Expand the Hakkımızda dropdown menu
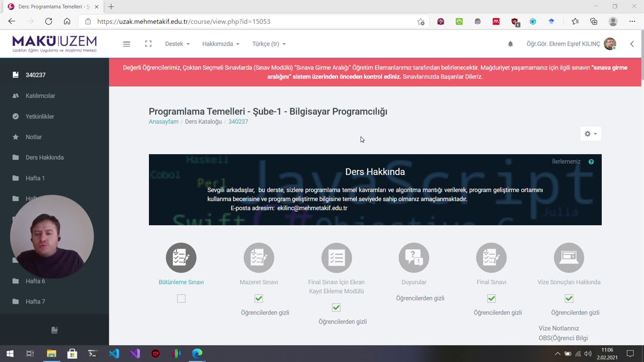The image size is (644, 362). point(221,44)
